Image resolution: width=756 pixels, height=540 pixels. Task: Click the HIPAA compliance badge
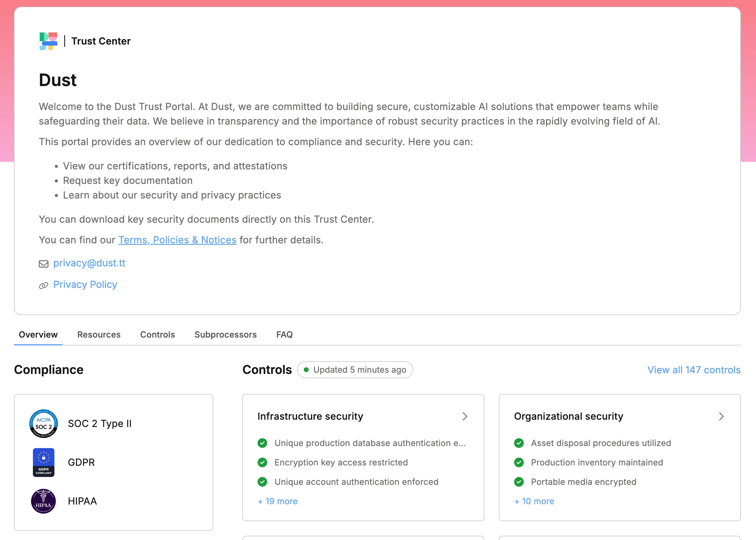(44, 501)
